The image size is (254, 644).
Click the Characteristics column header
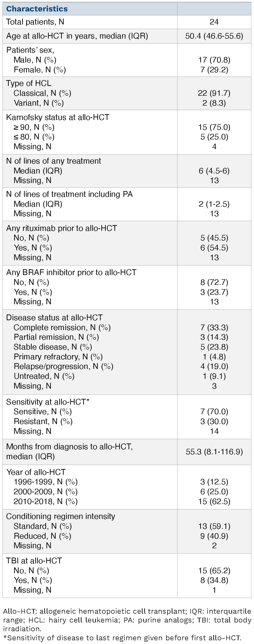37,9
